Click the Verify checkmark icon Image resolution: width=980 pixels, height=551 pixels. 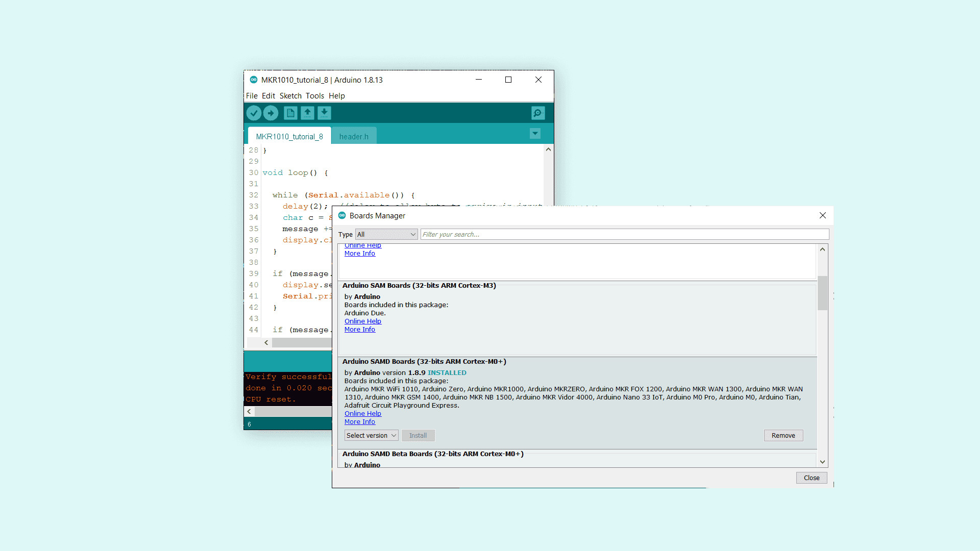(254, 113)
